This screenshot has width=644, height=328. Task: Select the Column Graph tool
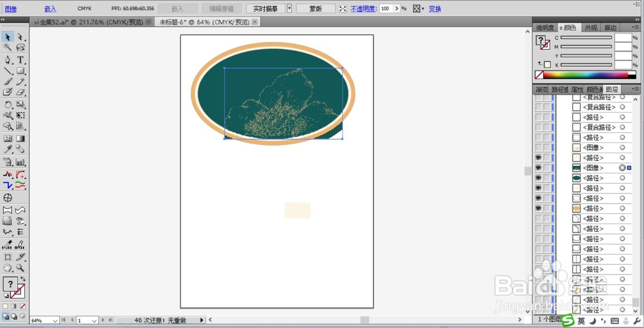[x=20, y=162]
